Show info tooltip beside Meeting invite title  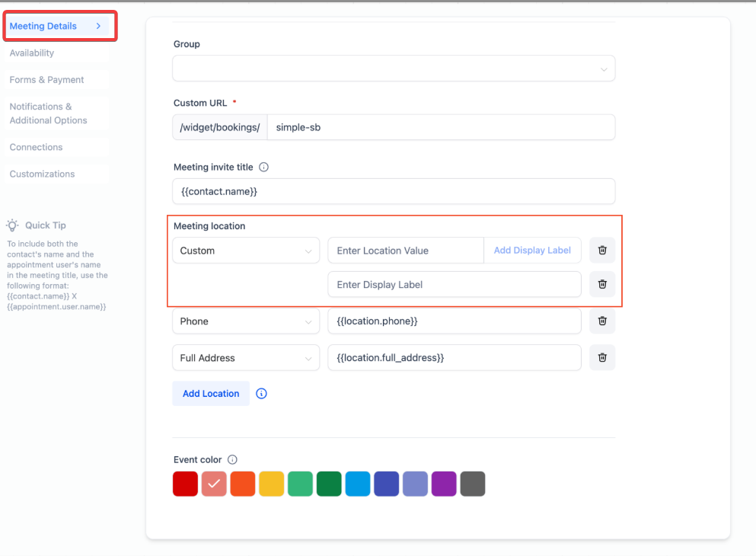264,168
